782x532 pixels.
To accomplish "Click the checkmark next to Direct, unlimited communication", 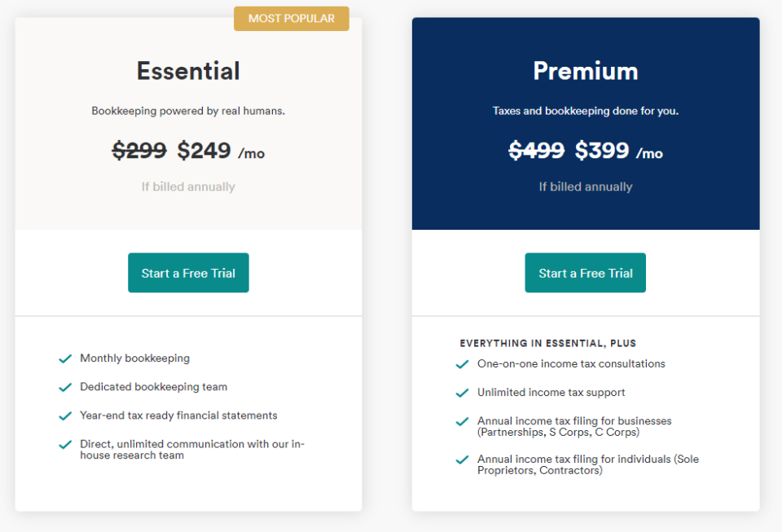I will [x=65, y=444].
